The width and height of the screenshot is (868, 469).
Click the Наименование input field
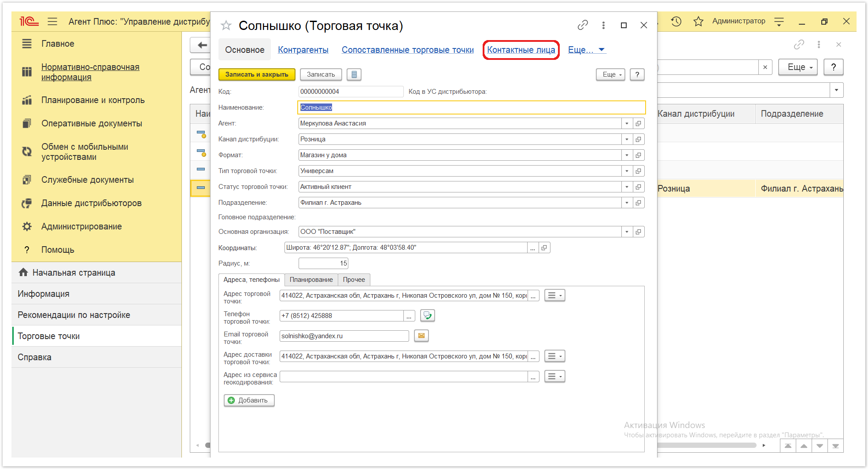point(471,107)
